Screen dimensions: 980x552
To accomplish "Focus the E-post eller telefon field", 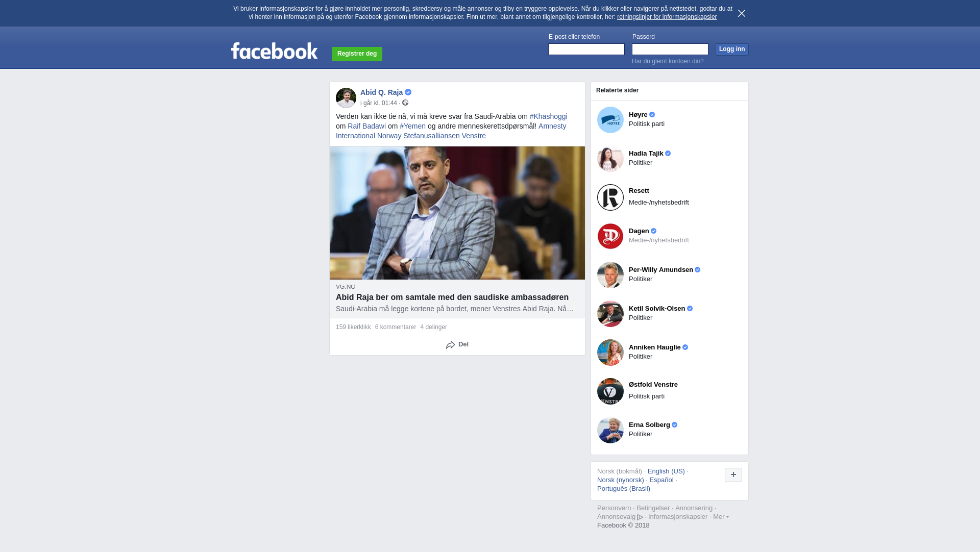I will click(586, 49).
